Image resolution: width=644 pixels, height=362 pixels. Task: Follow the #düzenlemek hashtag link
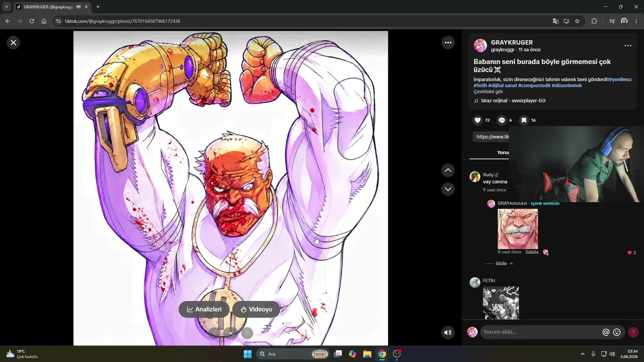(x=567, y=85)
